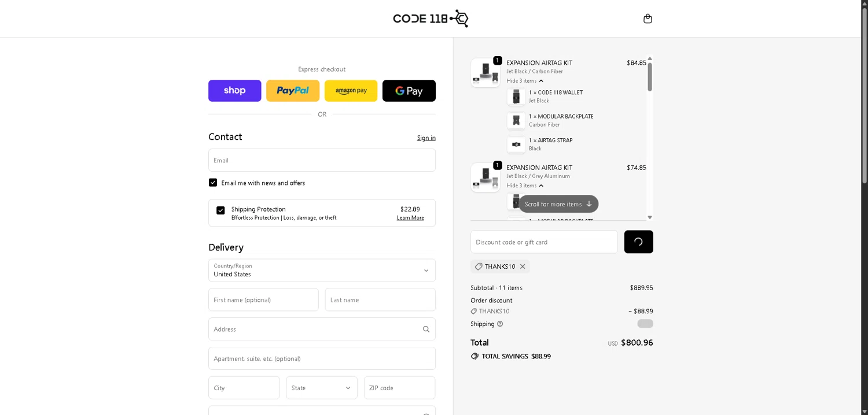Click the order summary scrollbar down arrow
868x415 pixels.
pyautogui.click(x=650, y=217)
